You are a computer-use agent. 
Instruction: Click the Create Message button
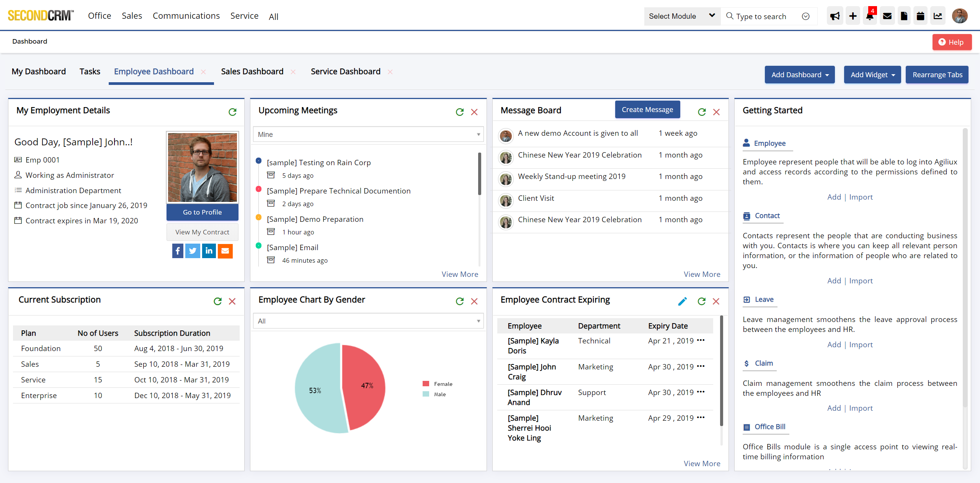pyautogui.click(x=647, y=110)
